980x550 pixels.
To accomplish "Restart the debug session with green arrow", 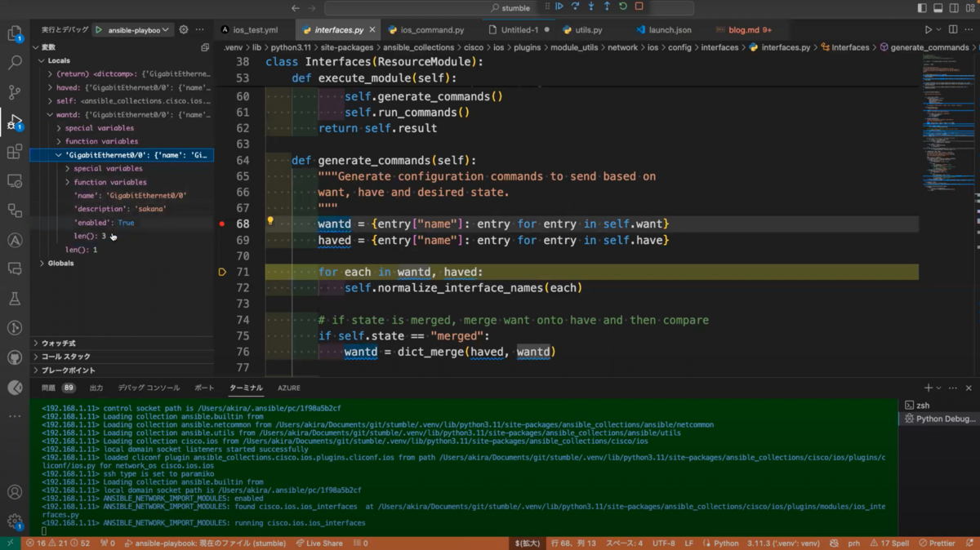I will [x=622, y=7].
